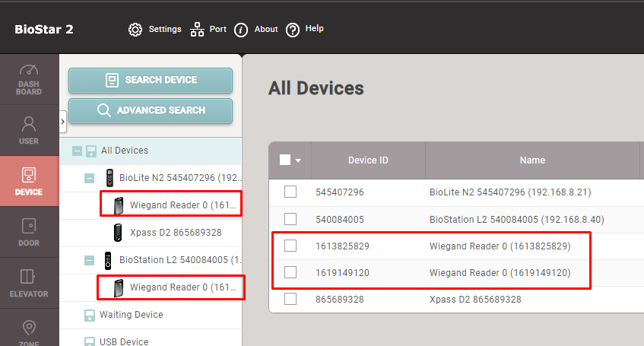The width and height of the screenshot is (644, 346).
Task: Collapse the All Devices tree node
Action: pyautogui.click(x=77, y=151)
